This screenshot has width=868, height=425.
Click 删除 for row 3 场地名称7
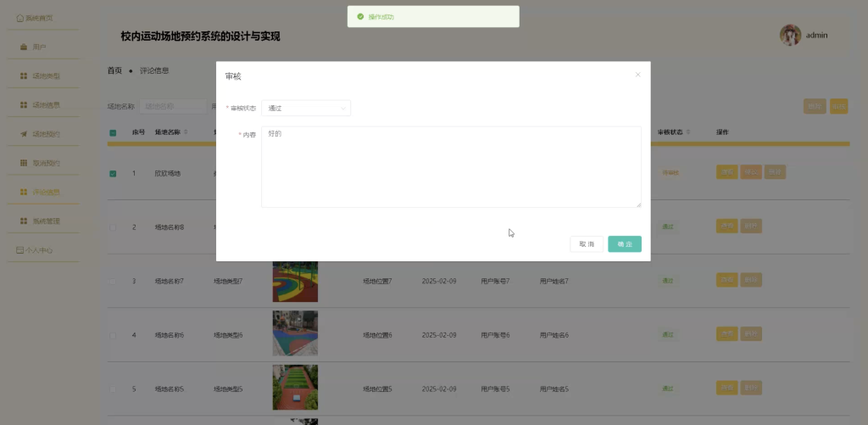coord(751,280)
